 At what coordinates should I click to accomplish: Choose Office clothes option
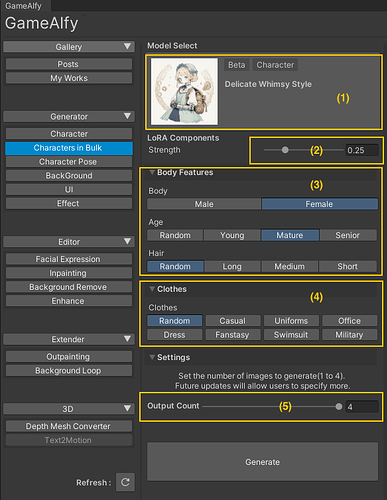350,321
